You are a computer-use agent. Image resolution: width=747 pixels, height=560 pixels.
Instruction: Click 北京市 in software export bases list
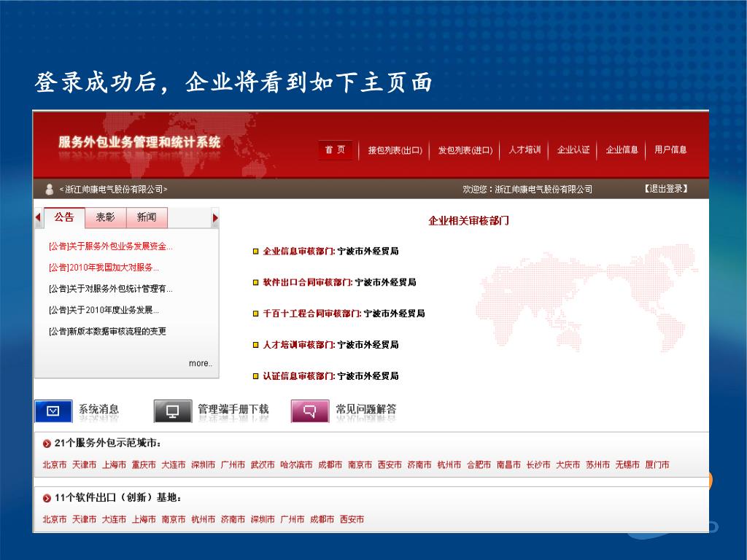pos(55,519)
